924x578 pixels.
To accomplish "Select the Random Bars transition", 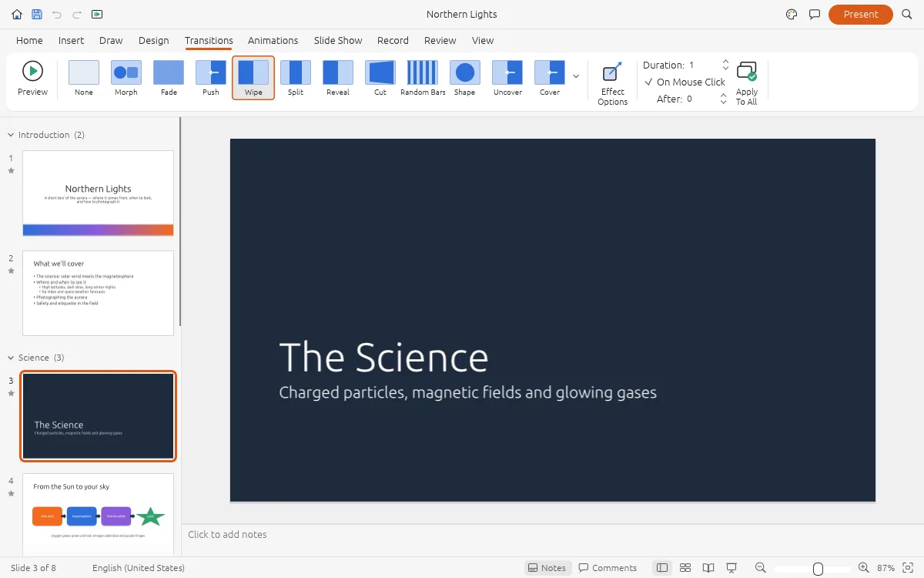I will pyautogui.click(x=423, y=78).
